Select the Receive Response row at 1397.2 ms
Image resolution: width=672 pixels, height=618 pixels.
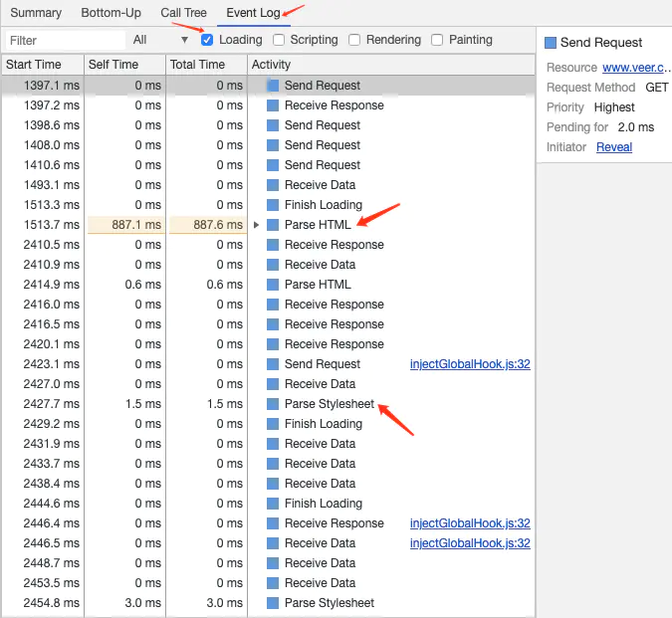(x=268, y=105)
